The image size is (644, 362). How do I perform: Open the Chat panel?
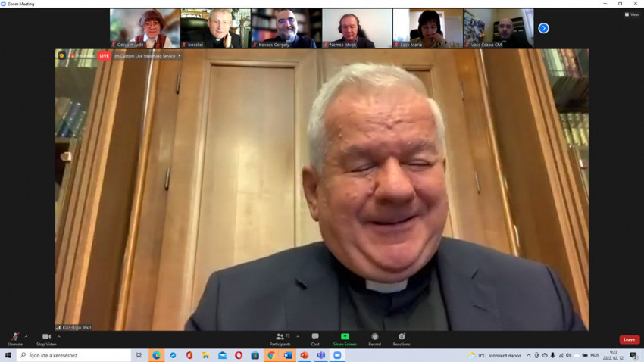pos(315,338)
